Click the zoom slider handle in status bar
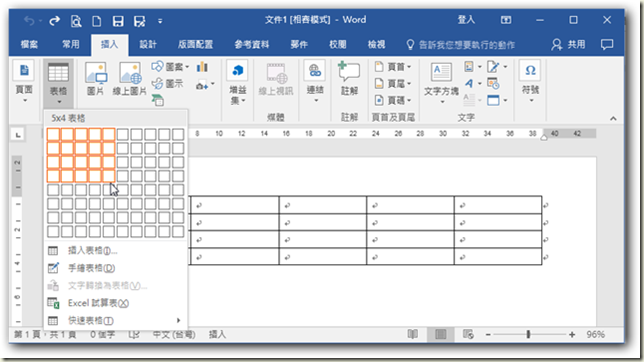 point(528,334)
